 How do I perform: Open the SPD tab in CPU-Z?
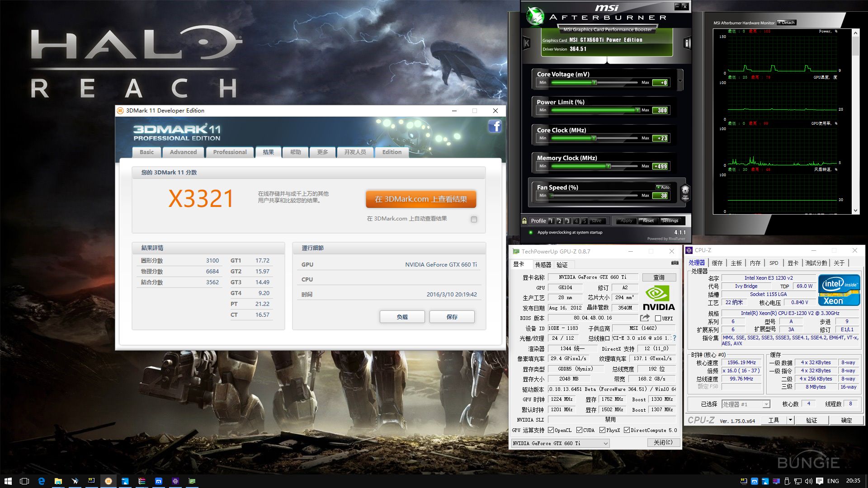[x=774, y=263]
